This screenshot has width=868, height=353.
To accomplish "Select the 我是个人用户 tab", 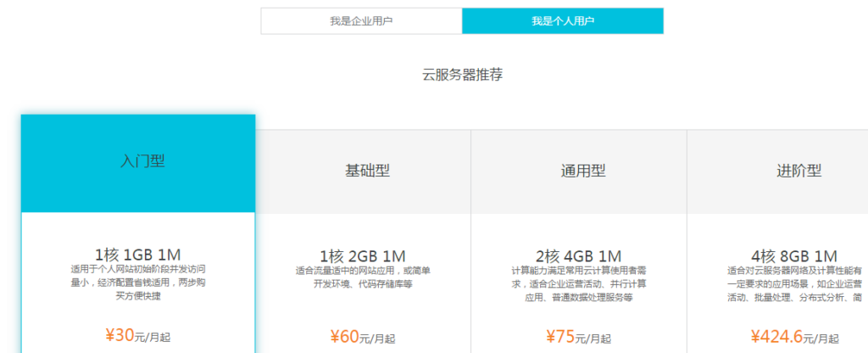I will (563, 21).
